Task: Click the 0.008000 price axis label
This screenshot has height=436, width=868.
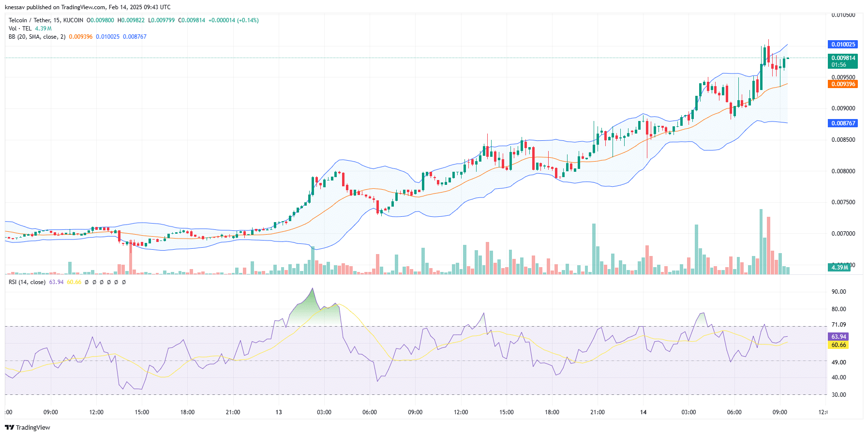Action: click(843, 171)
